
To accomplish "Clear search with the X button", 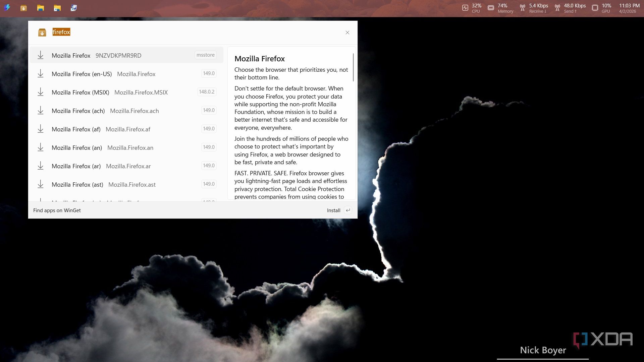I will [x=347, y=33].
